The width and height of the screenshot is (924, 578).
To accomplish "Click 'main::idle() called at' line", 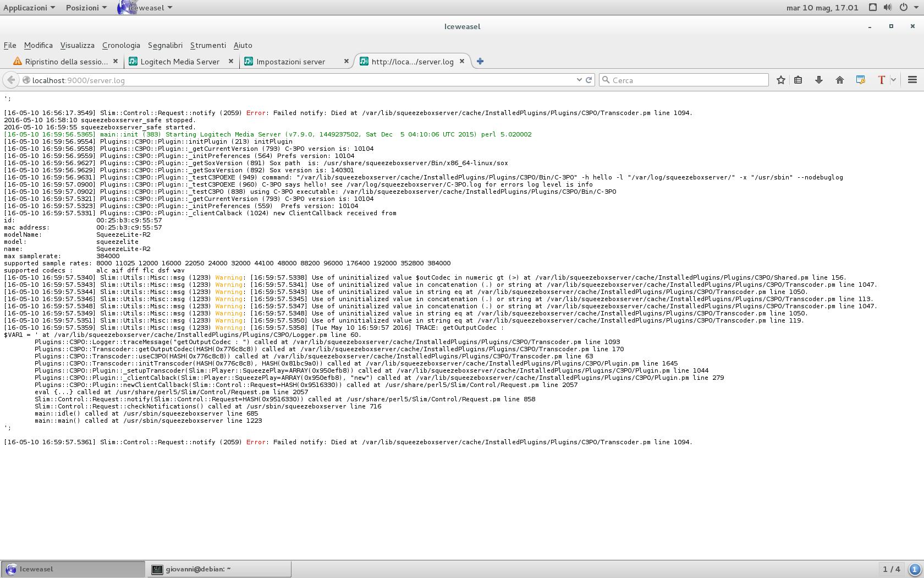I will (x=146, y=413).
